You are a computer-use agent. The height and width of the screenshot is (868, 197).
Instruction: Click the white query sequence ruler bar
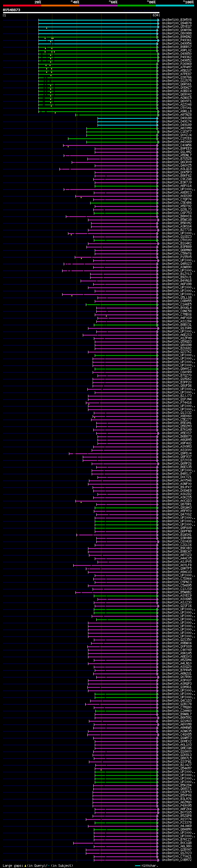tap(81, 13)
